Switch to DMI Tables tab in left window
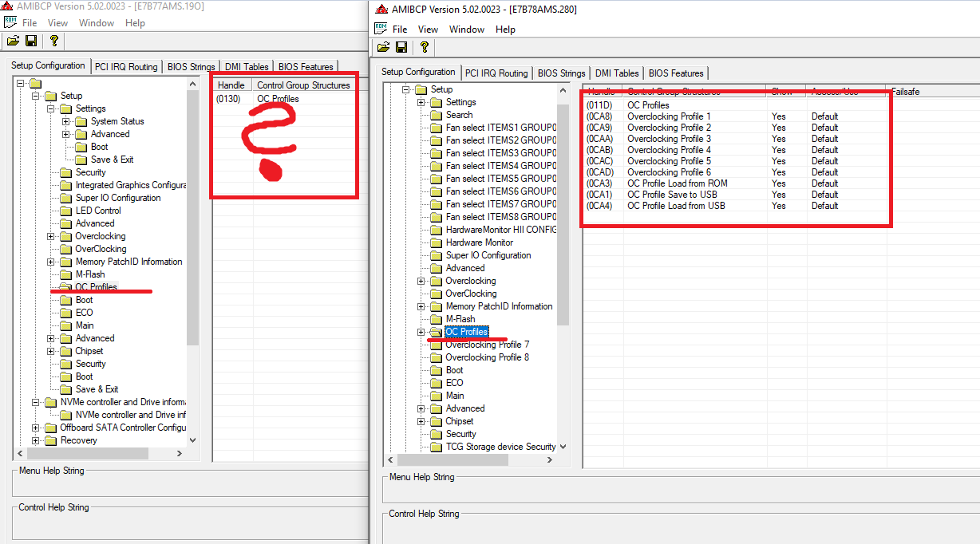 (x=247, y=66)
